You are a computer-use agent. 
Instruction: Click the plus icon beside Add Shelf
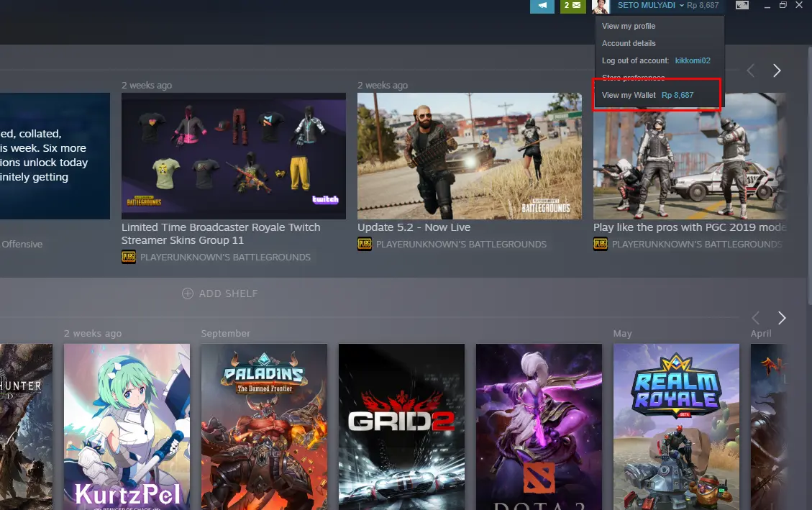click(x=188, y=293)
